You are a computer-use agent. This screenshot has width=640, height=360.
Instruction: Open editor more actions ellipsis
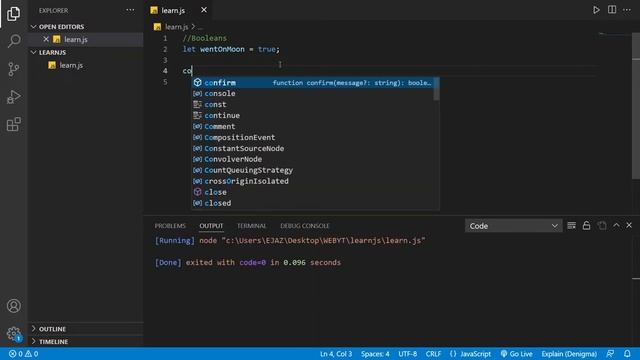point(627,10)
